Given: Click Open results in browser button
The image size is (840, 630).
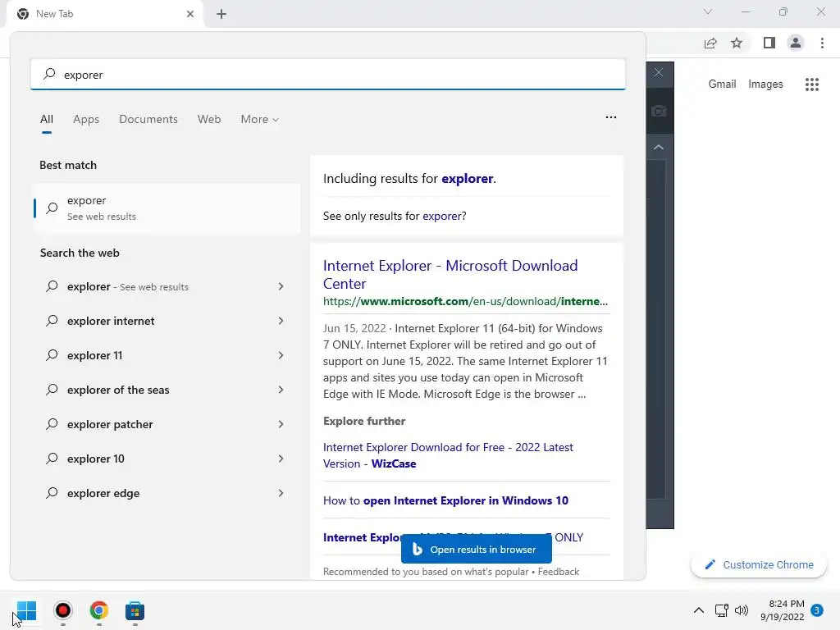Looking at the screenshot, I should pos(477,549).
